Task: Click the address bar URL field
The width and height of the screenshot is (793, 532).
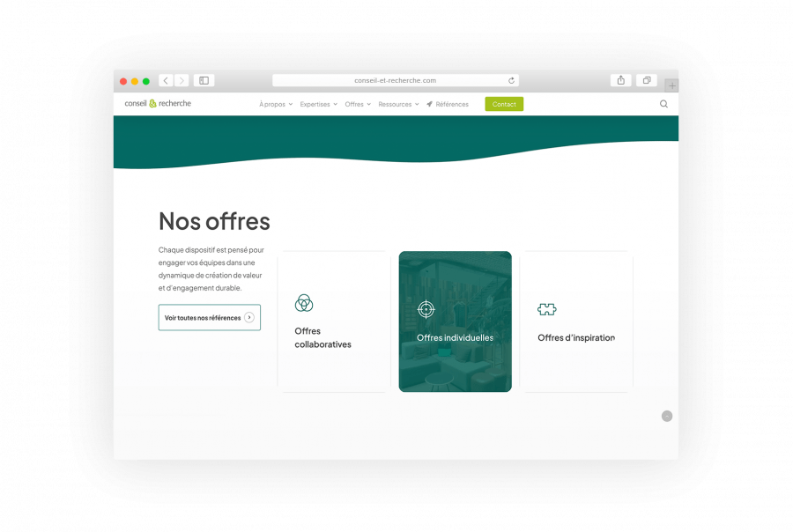Action: click(395, 80)
